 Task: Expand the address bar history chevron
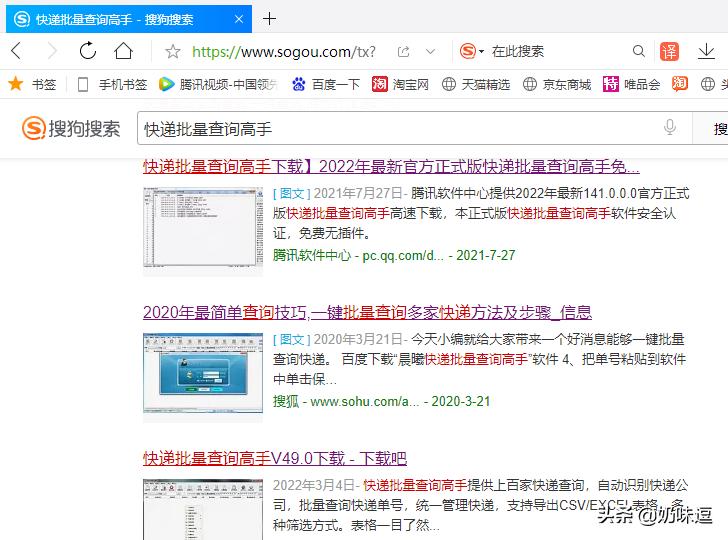tap(430, 51)
